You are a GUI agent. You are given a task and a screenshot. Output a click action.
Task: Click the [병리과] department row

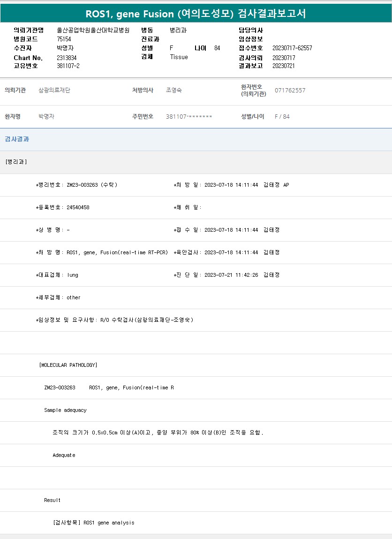16,162
